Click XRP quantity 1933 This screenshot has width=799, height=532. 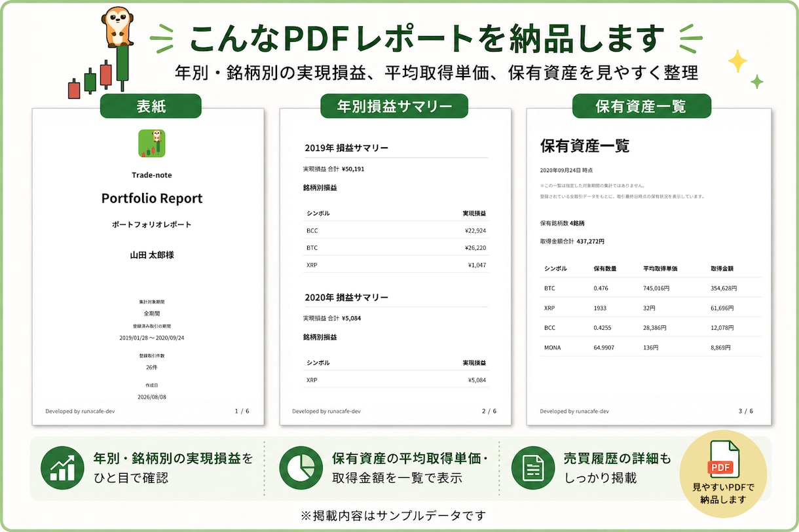600,308
